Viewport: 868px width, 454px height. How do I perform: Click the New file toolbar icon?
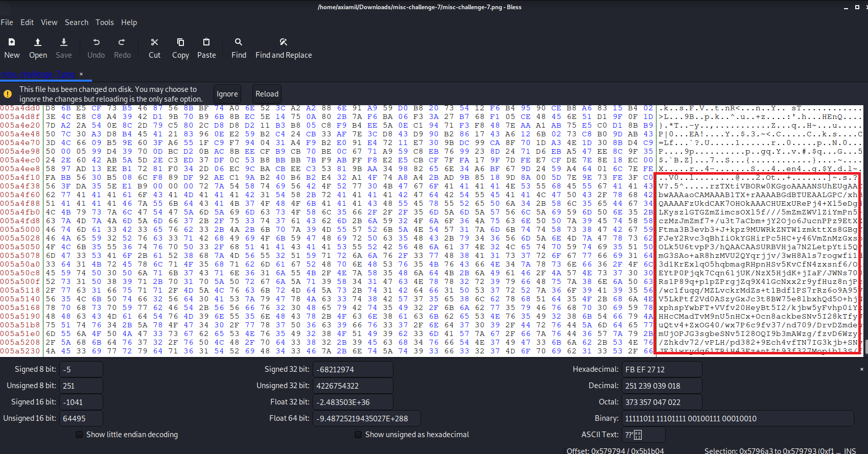click(12, 42)
